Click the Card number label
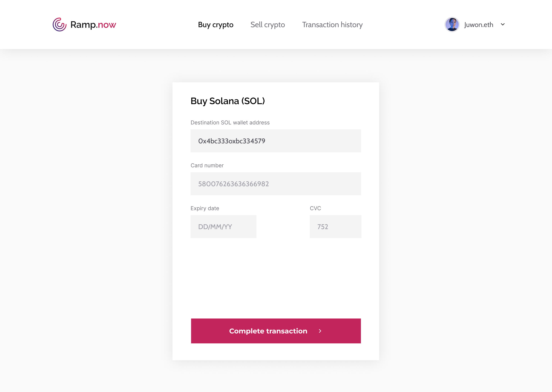Image resolution: width=552 pixels, height=392 pixels. coord(207,165)
